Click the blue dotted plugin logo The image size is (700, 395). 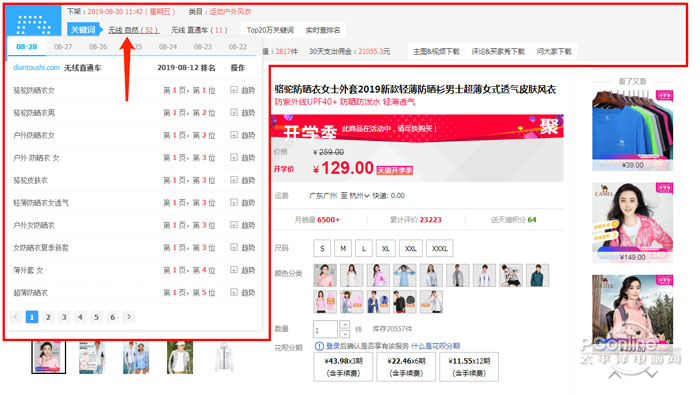pos(34,21)
